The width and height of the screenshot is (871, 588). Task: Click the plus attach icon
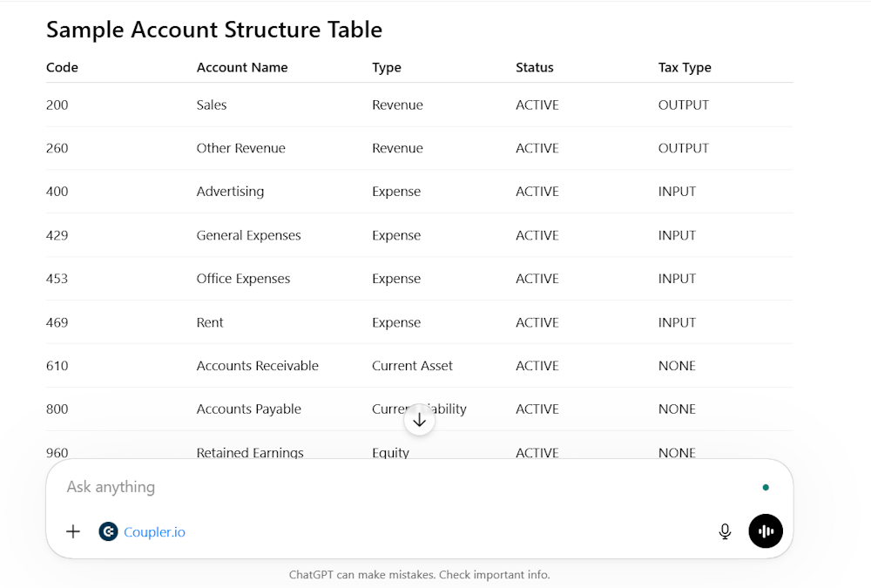pos(73,532)
